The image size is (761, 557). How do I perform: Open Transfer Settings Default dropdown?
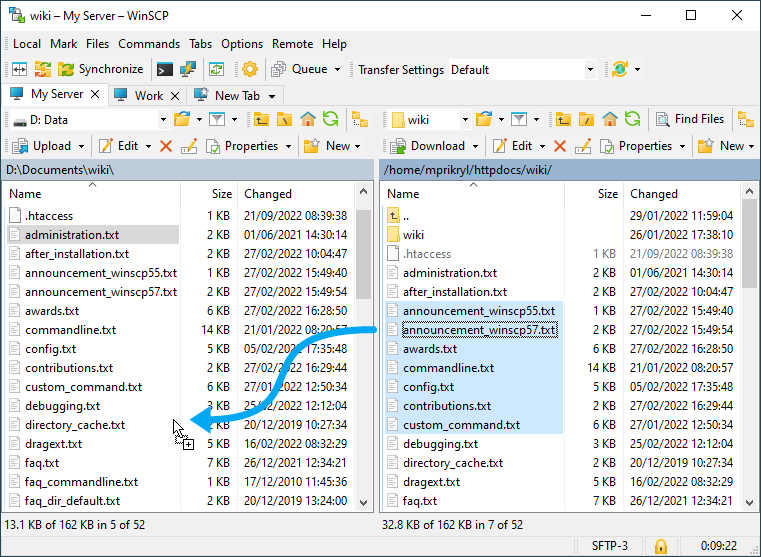tap(590, 70)
